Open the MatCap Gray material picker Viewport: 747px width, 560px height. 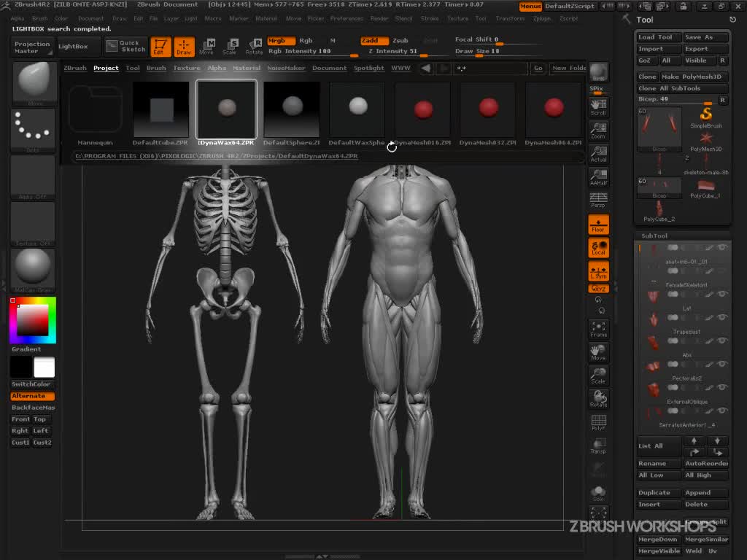(x=33, y=271)
